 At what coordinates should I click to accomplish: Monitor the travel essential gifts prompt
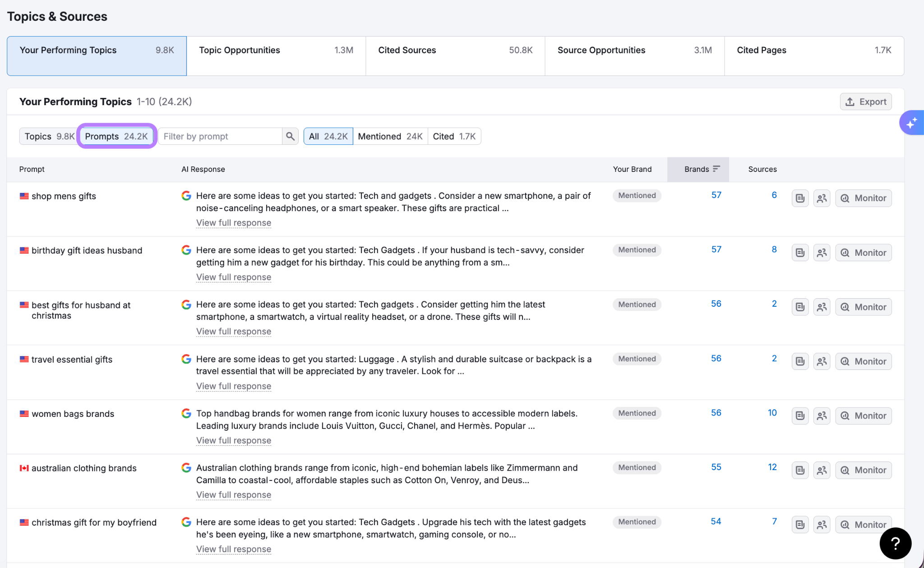pos(864,361)
